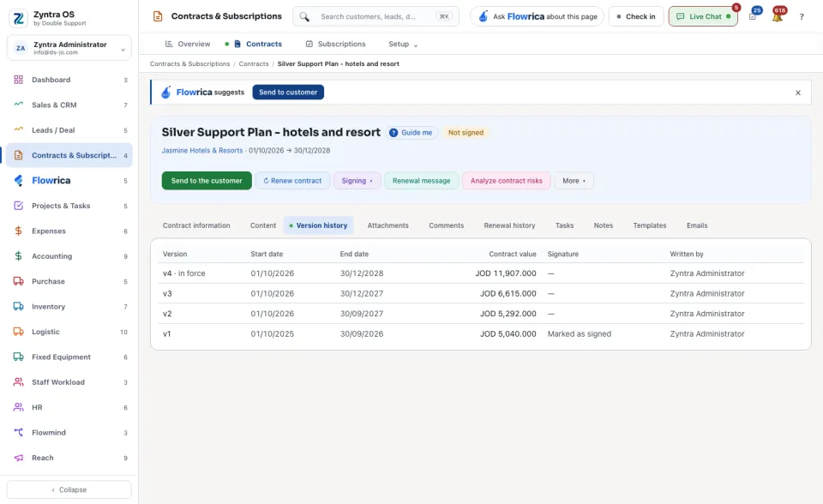Click the Check in button
The height and width of the screenshot is (504, 823).
click(636, 17)
